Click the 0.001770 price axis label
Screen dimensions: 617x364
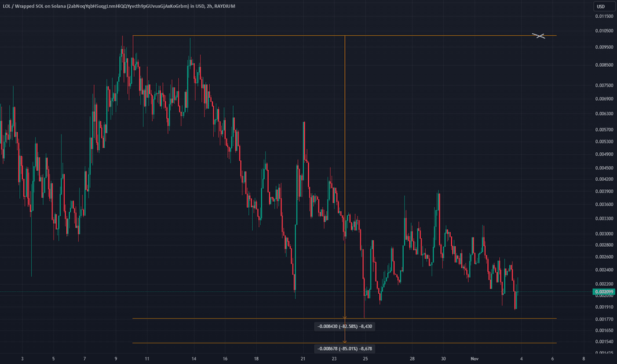(x=604, y=319)
